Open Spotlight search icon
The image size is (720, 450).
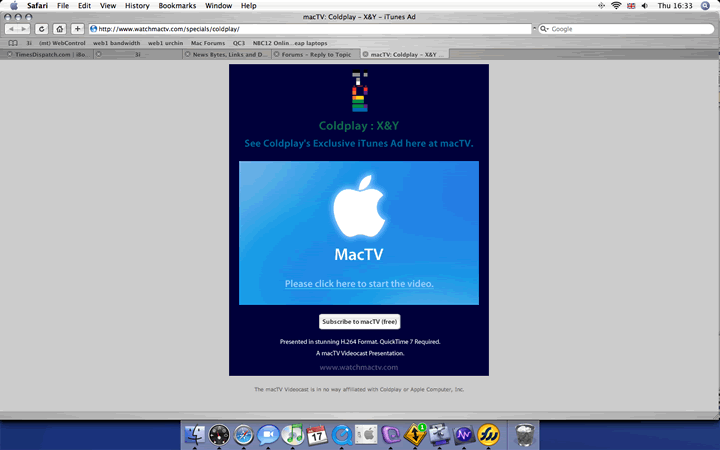click(705, 6)
